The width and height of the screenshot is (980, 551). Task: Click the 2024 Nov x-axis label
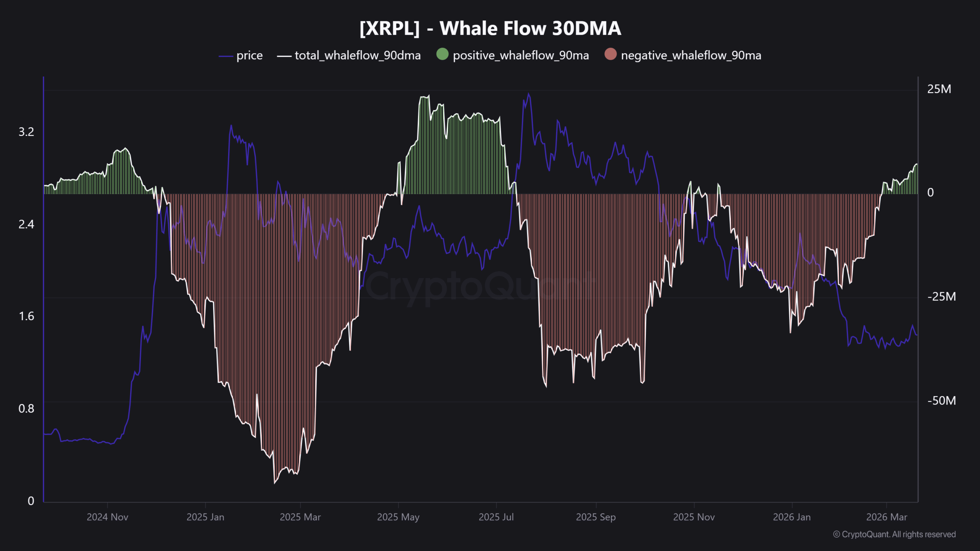(107, 517)
